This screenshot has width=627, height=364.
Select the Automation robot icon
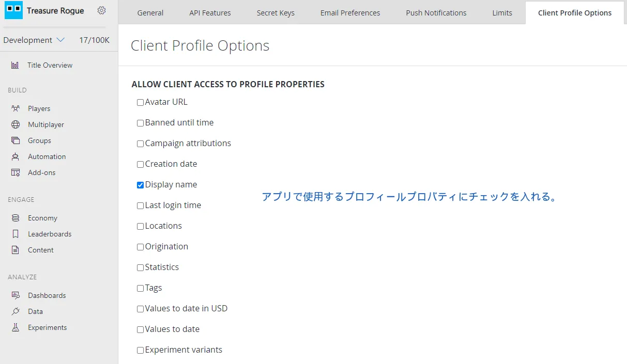coord(16,156)
